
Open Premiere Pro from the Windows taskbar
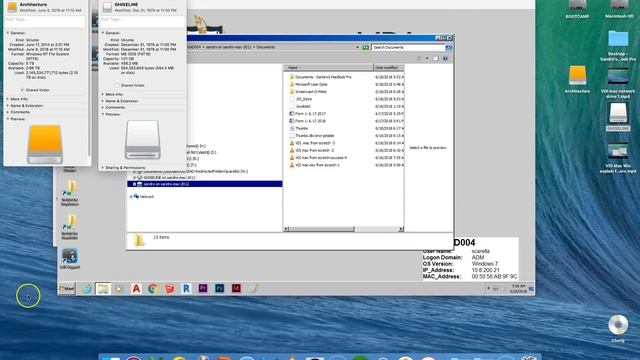point(203,288)
